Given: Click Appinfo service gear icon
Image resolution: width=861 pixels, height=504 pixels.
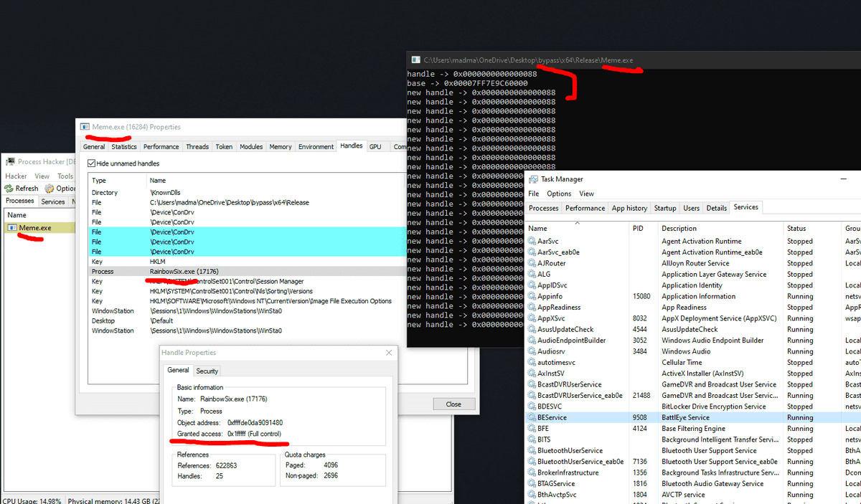Looking at the screenshot, I should (x=532, y=296).
